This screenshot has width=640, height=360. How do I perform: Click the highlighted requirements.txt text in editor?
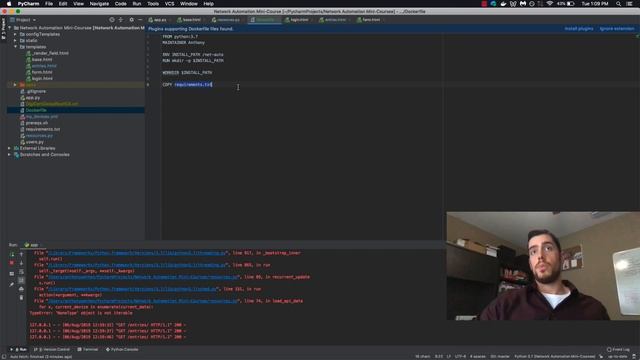click(193, 84)
